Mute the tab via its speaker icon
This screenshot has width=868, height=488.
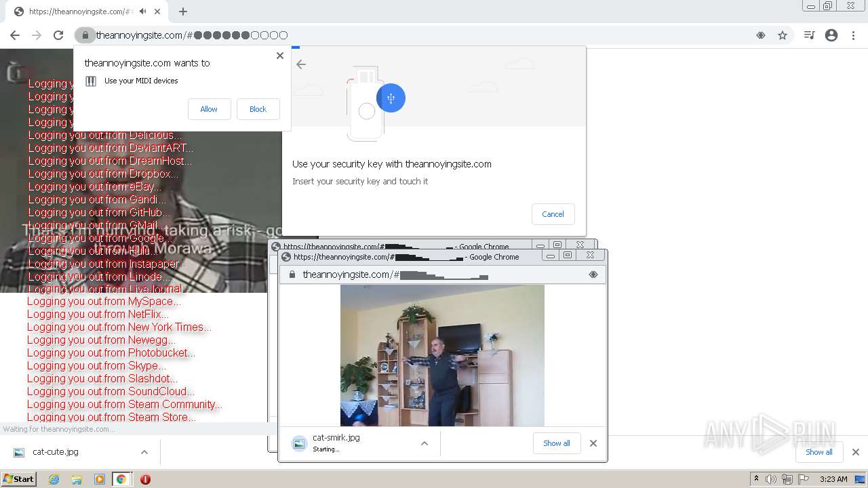143,12
